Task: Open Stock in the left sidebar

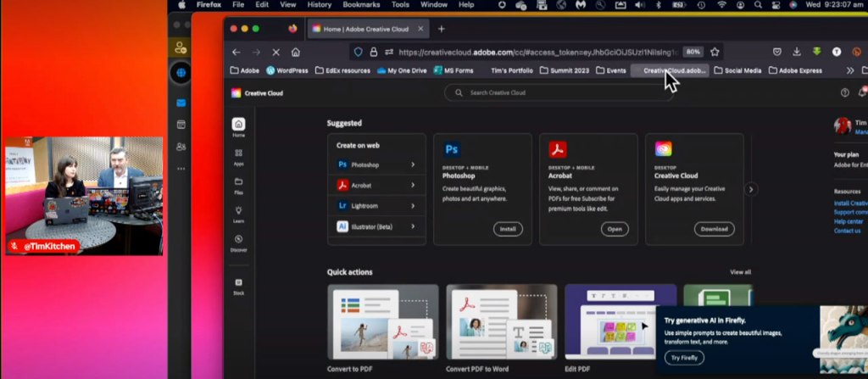Action: (x=238, y=286)
